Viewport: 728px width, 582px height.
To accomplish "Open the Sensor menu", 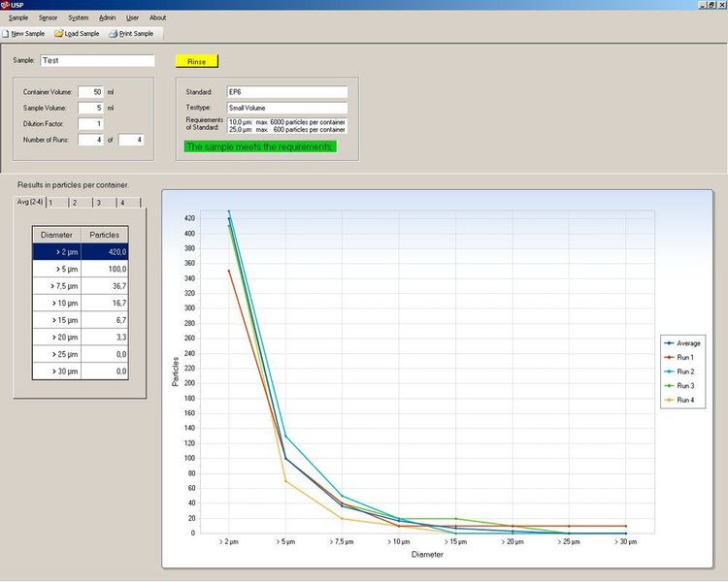I will coord(48,17).
